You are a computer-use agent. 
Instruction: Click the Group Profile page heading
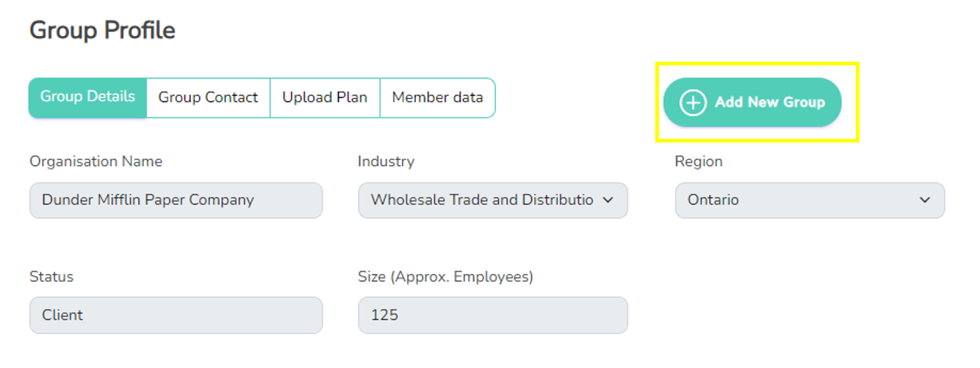(x=102, y=31)
